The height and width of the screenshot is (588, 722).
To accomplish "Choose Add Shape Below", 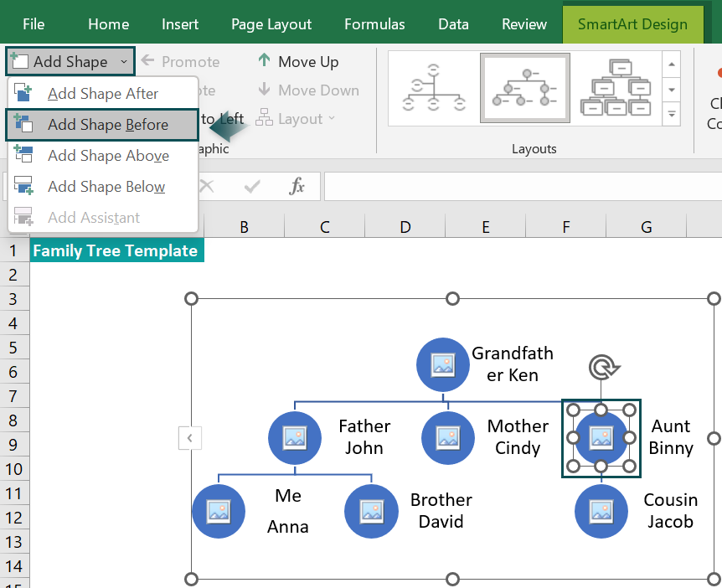I will [103, 187].
